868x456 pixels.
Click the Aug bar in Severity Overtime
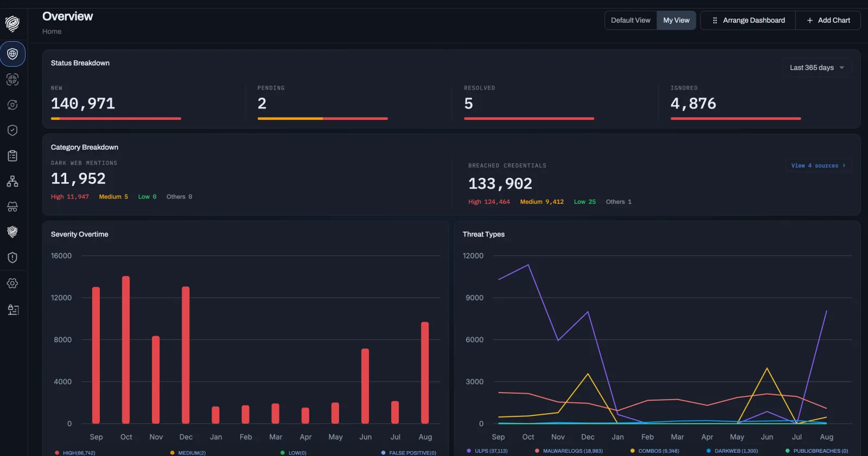[x=425, y=373]
